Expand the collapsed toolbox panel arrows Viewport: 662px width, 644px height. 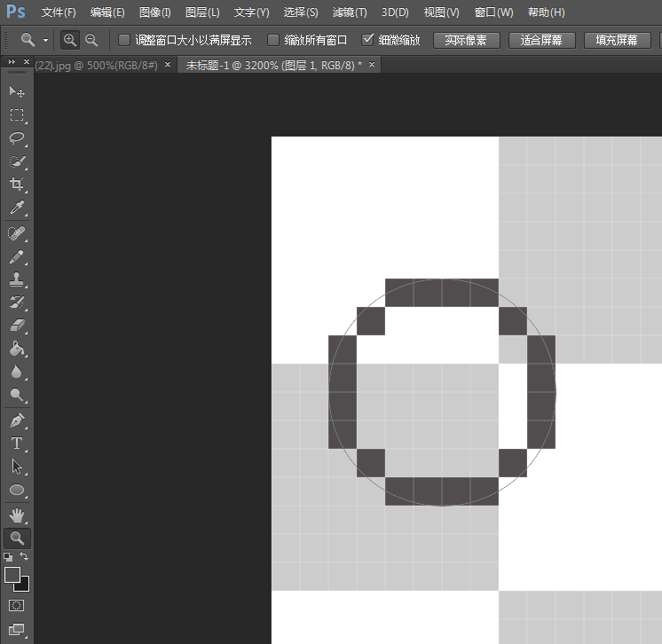(x=12, y=61)
